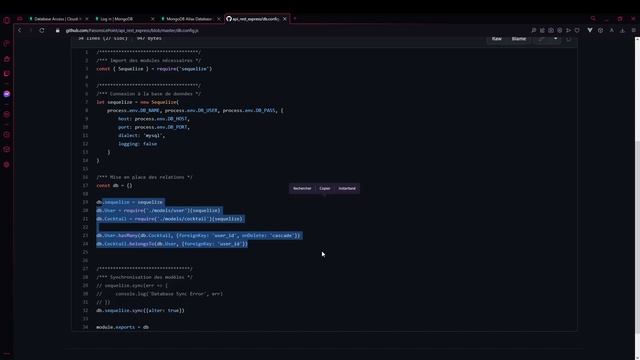Open the Easy Setup menu icon
This screenshot has height=360, width=640.
click(x=633, y=30)
